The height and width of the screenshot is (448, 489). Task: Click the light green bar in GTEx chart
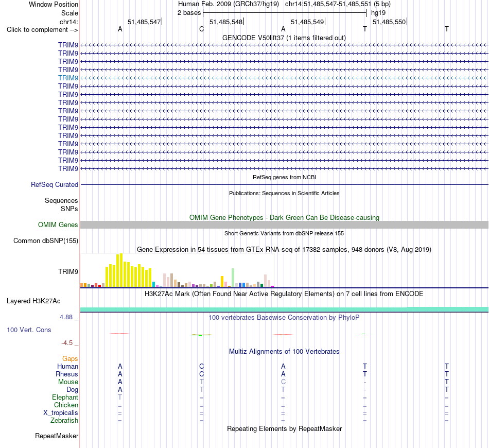pyautogui.click(x=233, y=278)
